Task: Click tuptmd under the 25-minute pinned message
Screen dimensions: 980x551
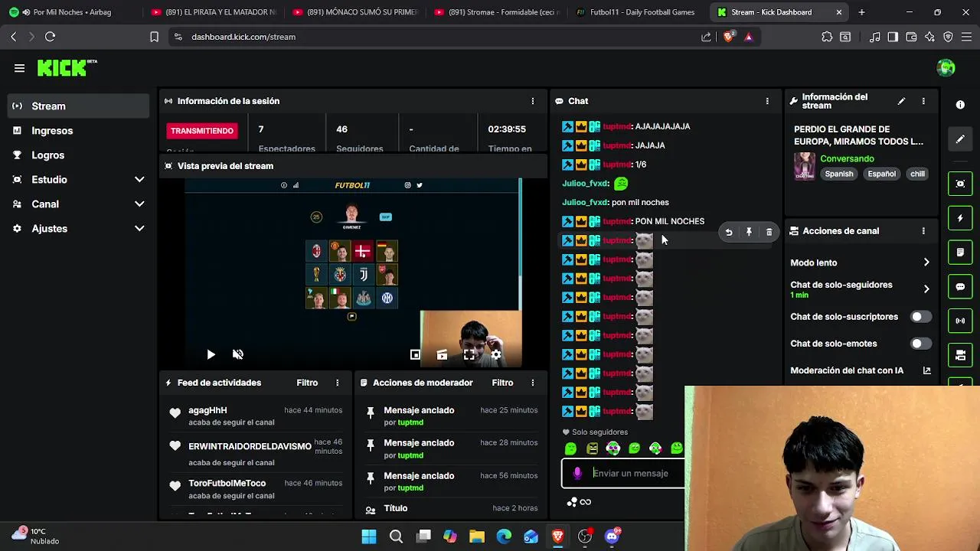Action: 410,422
